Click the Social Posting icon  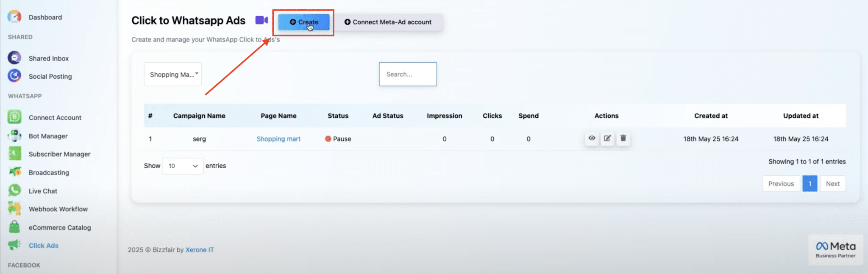pyautogui.click(x=14, y=76)
